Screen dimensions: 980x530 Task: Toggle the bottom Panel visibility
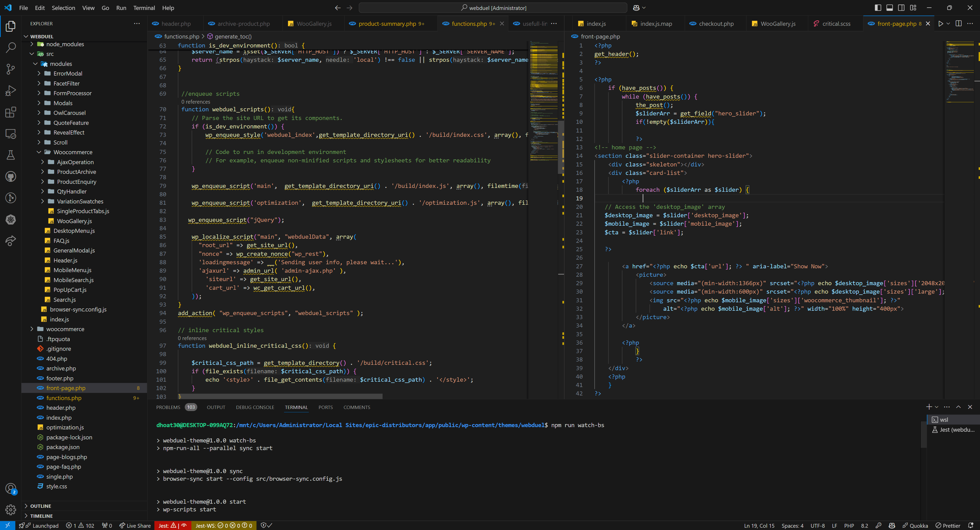[889, 8]
